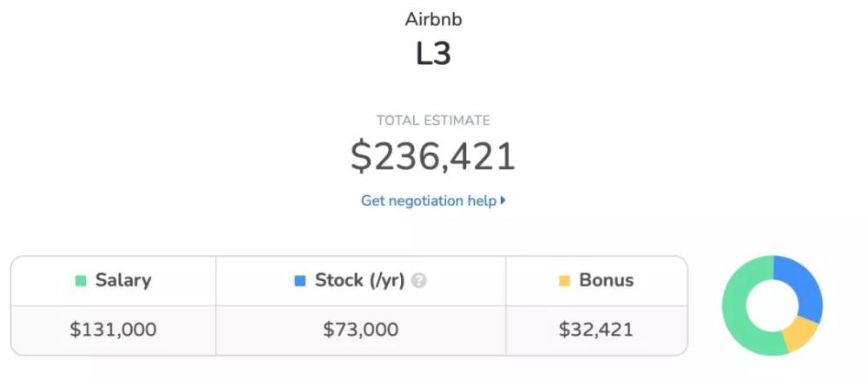Click the yellow Bonus legend square
Viewport: 868px width, 379px height.
565,281
